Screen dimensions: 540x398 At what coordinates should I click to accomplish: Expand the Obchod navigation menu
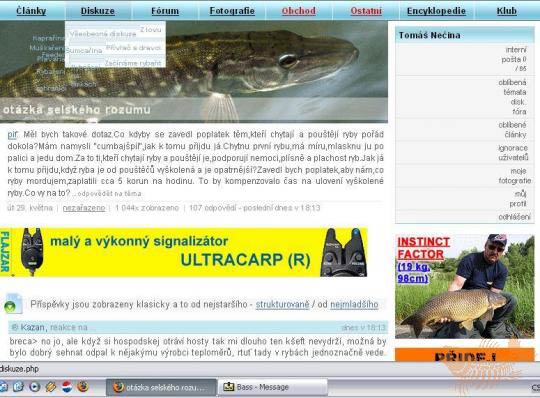299,11
